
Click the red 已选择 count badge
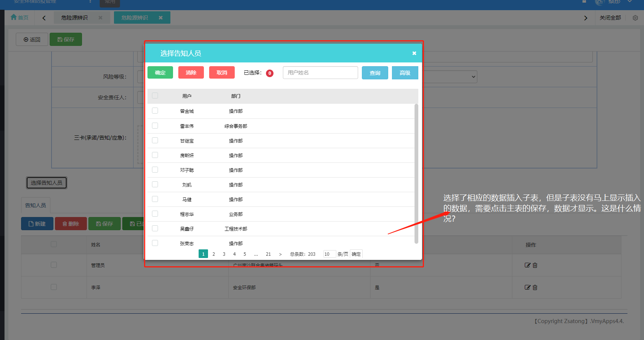(270, 73)
